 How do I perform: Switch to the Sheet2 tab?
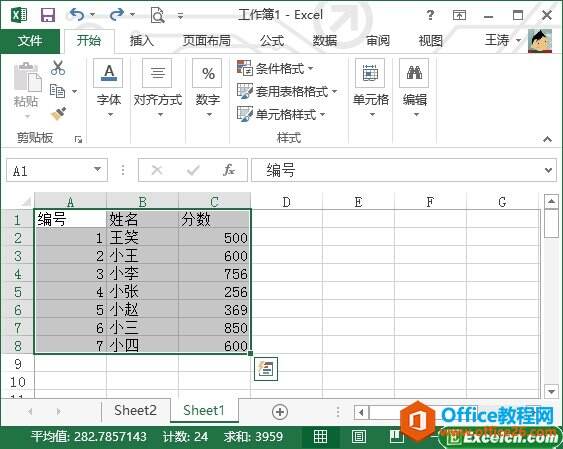pyautogui.click(x=135, y=410)
